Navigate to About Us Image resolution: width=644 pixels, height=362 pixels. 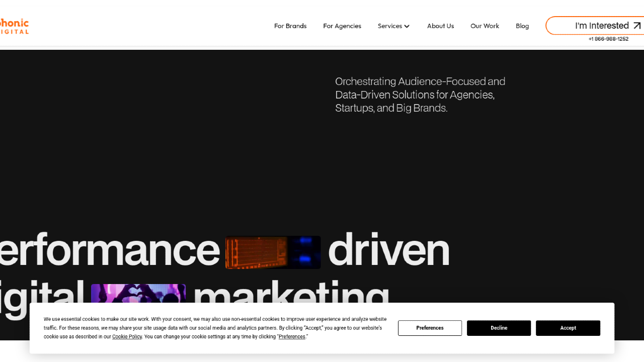coord(440,26)
